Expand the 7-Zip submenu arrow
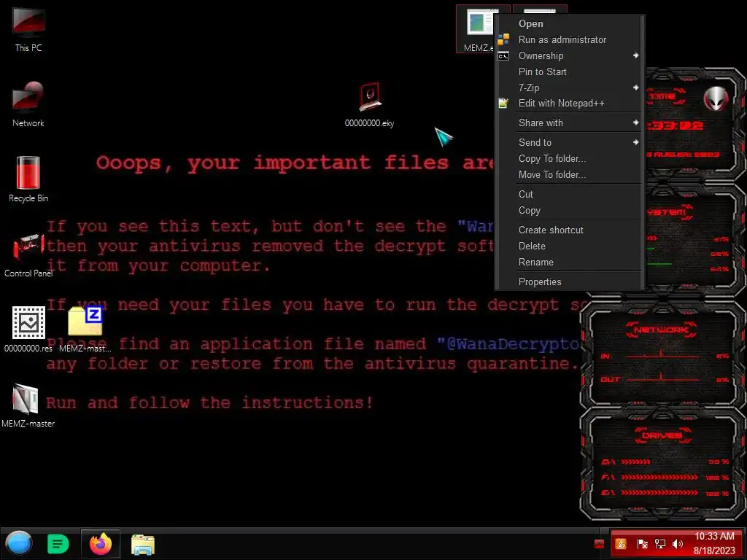This screenshot has height=560, width=747. [x=635, y=87]
